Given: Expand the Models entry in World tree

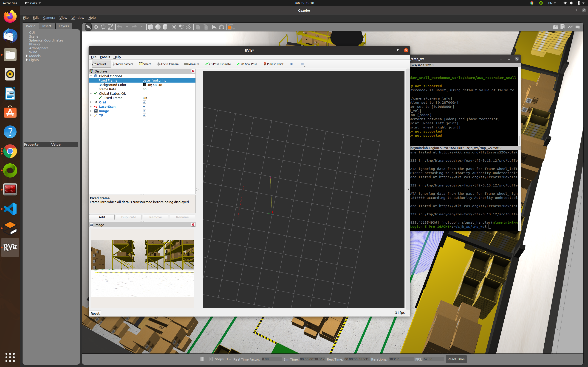Looking at the screenshot, I should click(27, 56).
